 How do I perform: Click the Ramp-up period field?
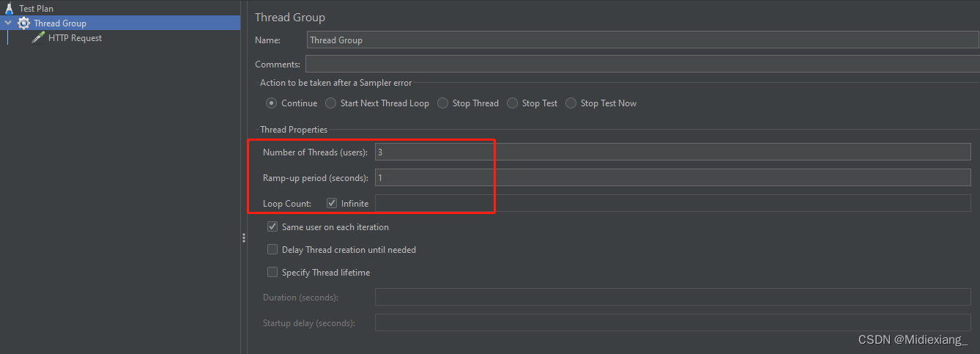[x=673, y=177]
